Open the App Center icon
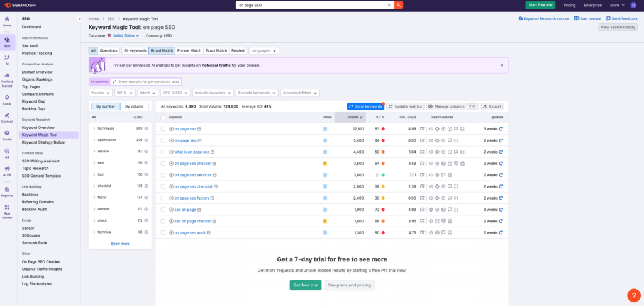 click(x=7, y=212)
